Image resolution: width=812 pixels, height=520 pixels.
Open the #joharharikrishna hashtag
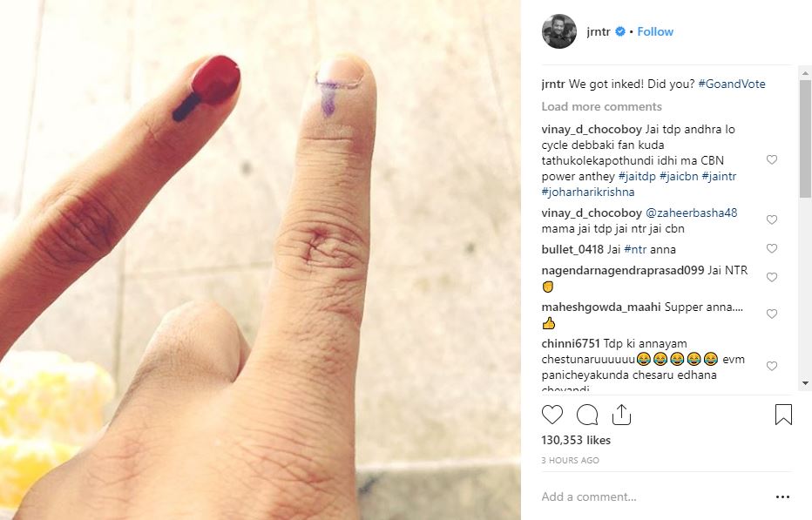588,192
